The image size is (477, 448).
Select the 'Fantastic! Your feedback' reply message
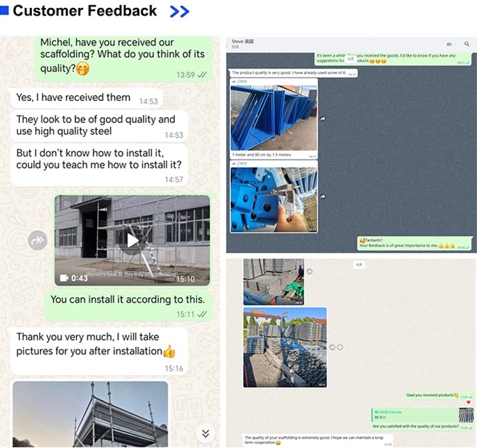click(x=414, y=243)
